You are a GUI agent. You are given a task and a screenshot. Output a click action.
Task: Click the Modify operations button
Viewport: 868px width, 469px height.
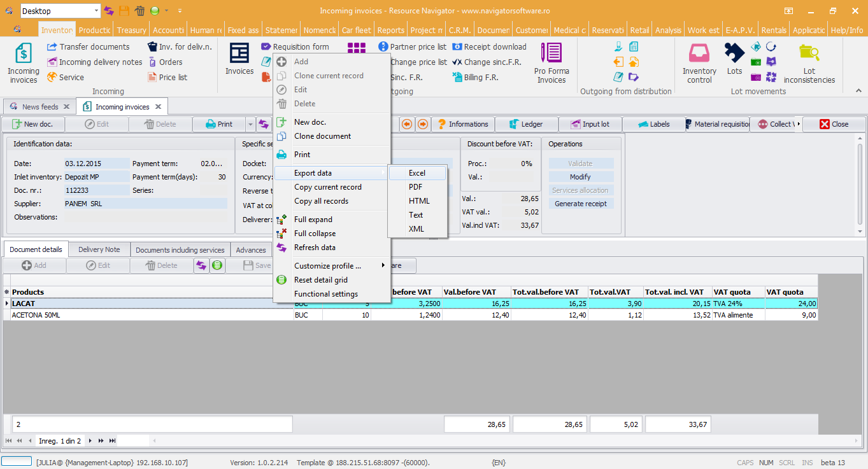[581, 177]
